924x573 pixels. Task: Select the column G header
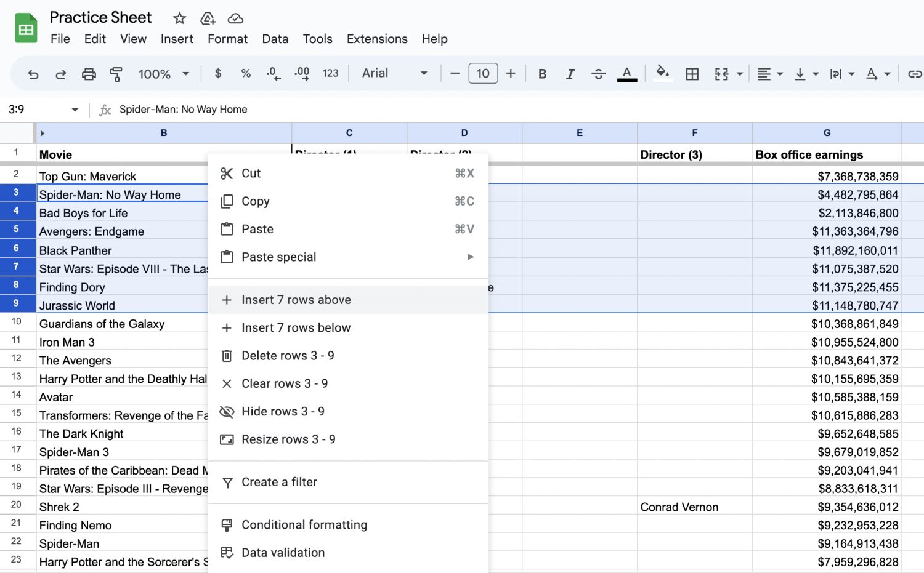coord(827,133)
